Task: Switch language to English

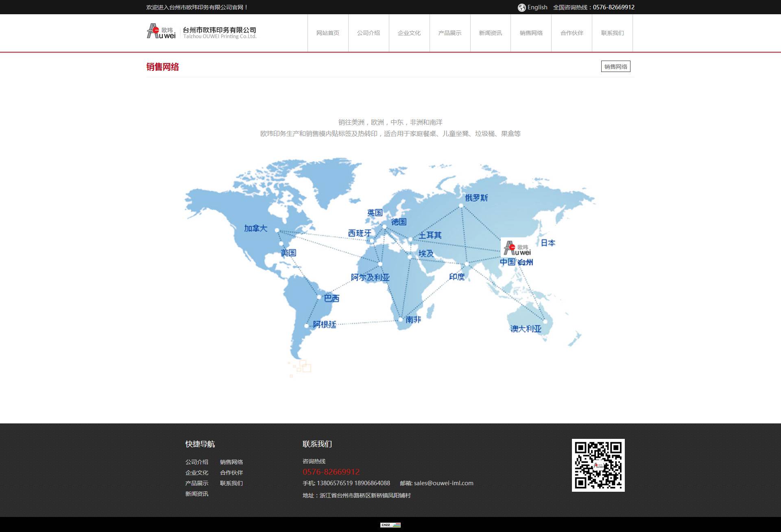Action: [537, 7]
